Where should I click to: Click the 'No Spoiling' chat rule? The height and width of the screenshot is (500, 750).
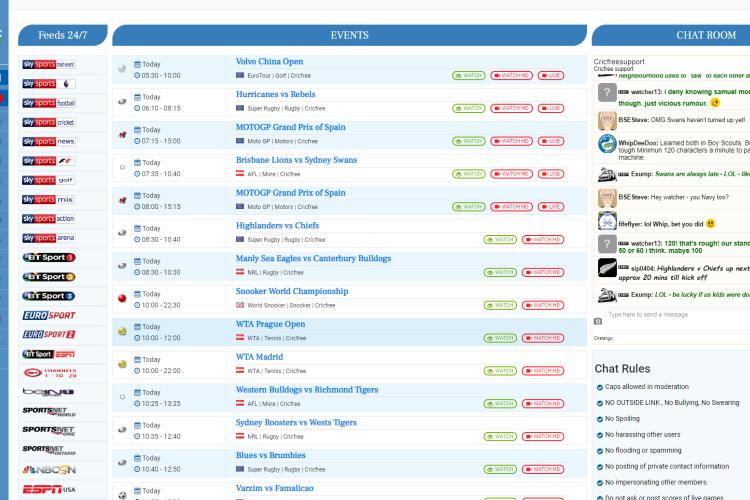click(x=622, y=419)
